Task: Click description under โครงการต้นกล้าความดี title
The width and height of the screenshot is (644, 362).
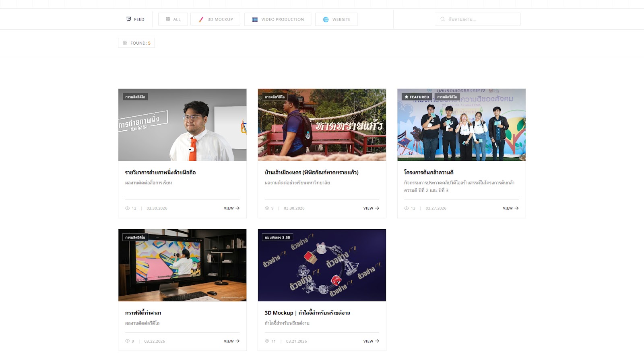Action: point(459,186)
